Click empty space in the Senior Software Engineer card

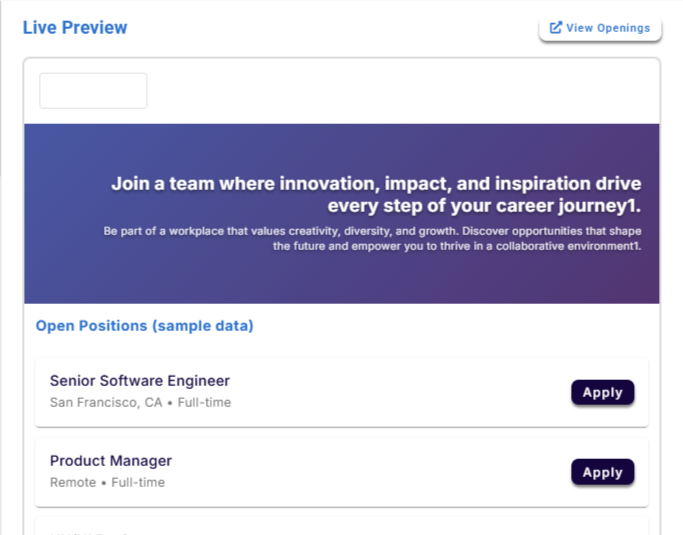[400, 393]
